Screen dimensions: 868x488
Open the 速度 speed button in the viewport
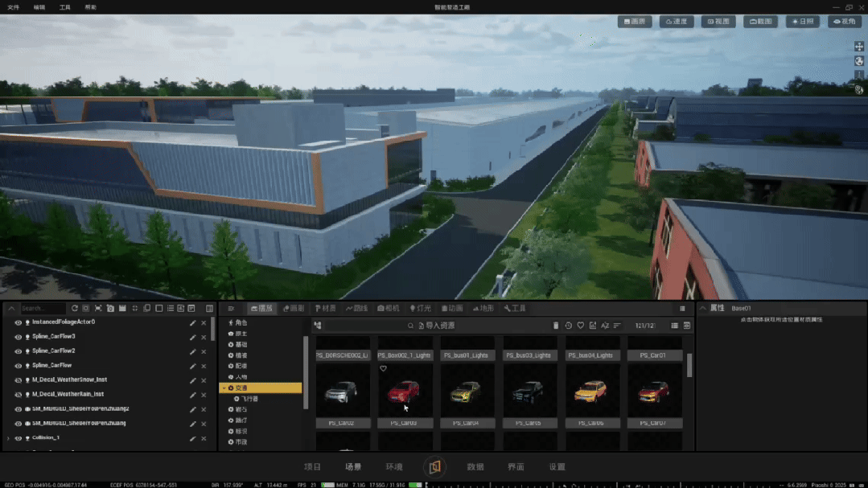pos(677,22)
